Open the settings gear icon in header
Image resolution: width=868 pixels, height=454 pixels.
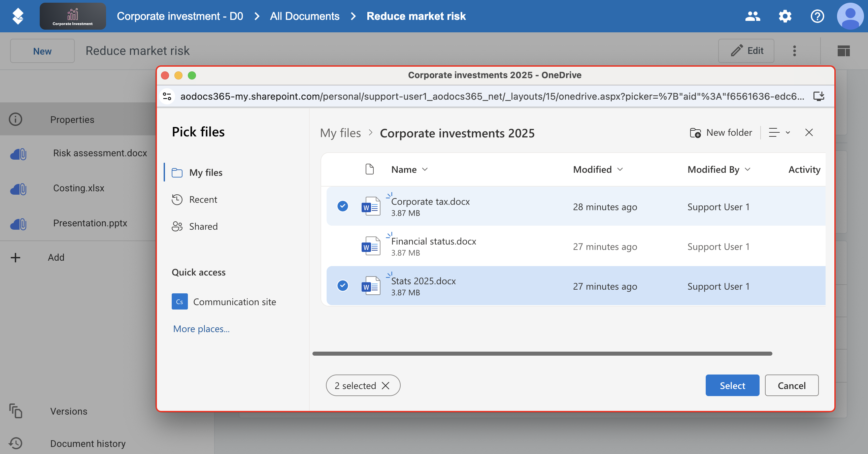785,16
